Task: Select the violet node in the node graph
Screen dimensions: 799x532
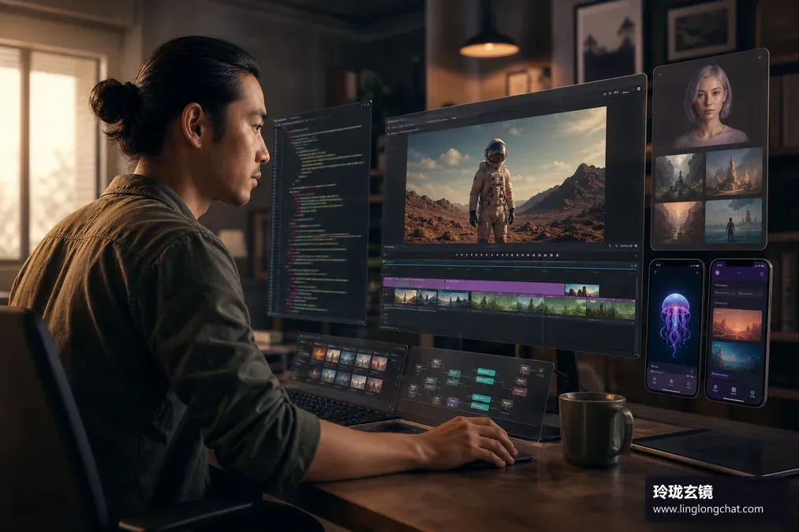Action: pos(452,402)
